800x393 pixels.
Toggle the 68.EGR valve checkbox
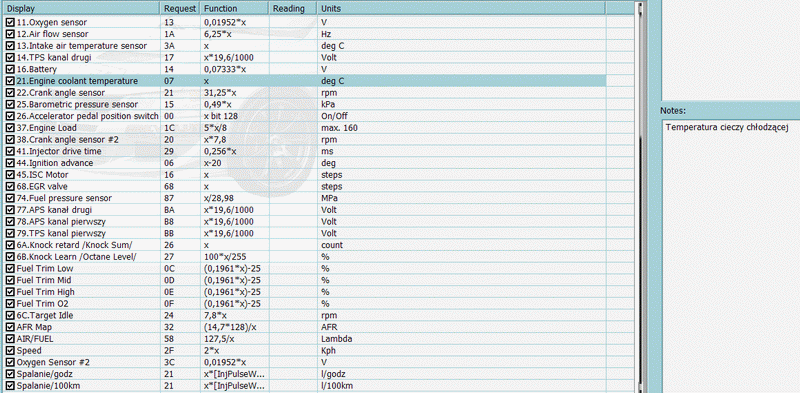10,187
